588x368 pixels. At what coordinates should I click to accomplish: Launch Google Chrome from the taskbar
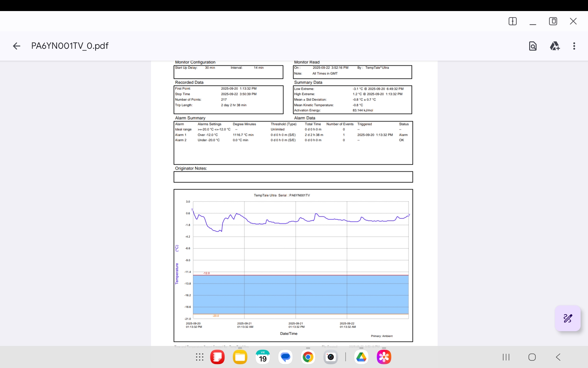pyautogui.click(x=308, y=357)
